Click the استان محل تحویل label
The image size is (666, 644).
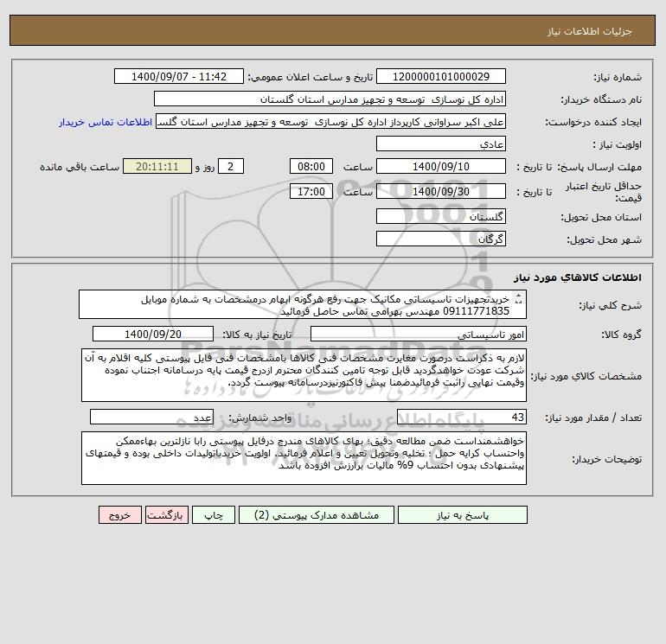click(601, 217)
